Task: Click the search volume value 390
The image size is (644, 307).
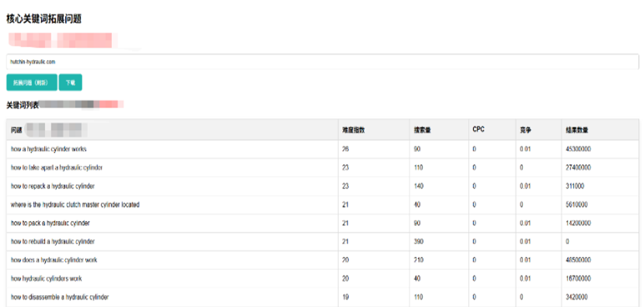Action: pos(419,242)
